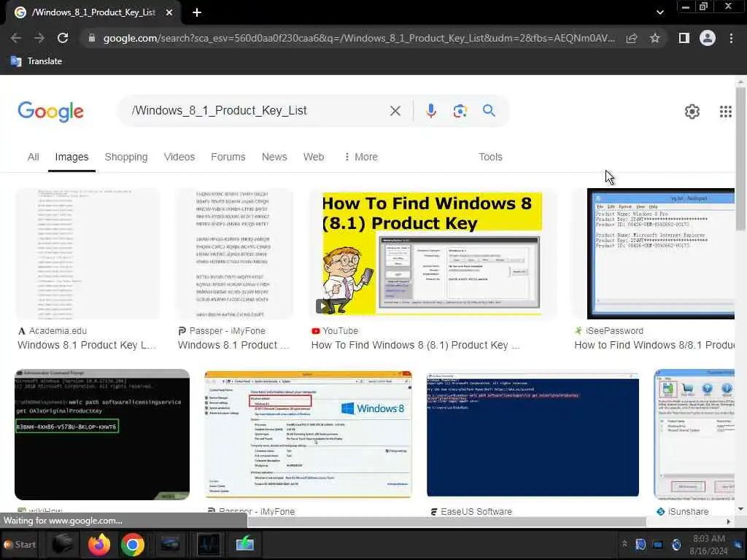Image resolution: width=747 pixels, height=560 pixels.
Task: Go back to the previous page
Action: 16,38
